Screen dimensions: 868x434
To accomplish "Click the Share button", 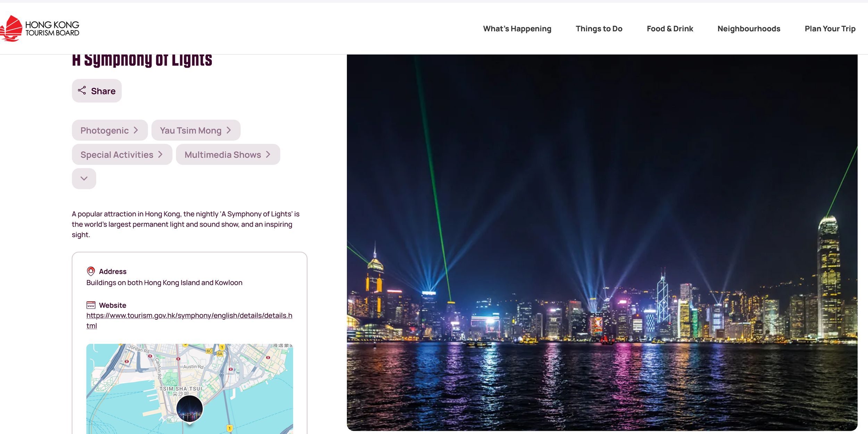I will coord(97,91).
